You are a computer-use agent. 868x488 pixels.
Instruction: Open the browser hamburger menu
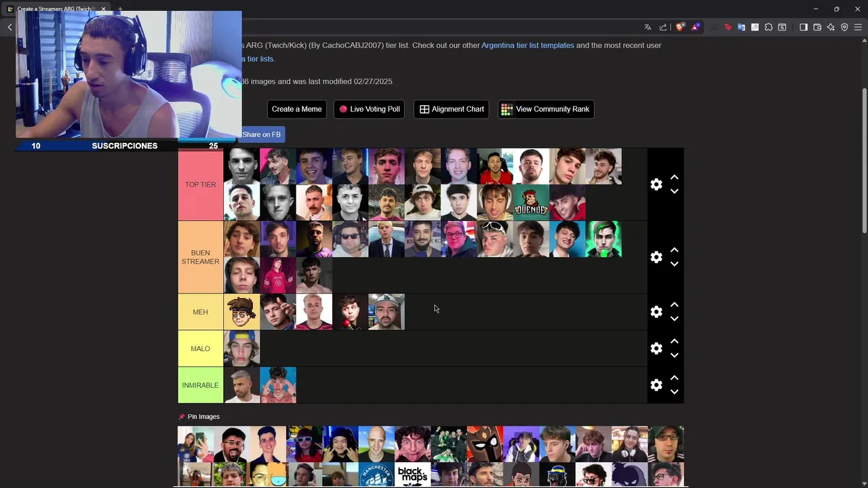[x=858, y=27]
